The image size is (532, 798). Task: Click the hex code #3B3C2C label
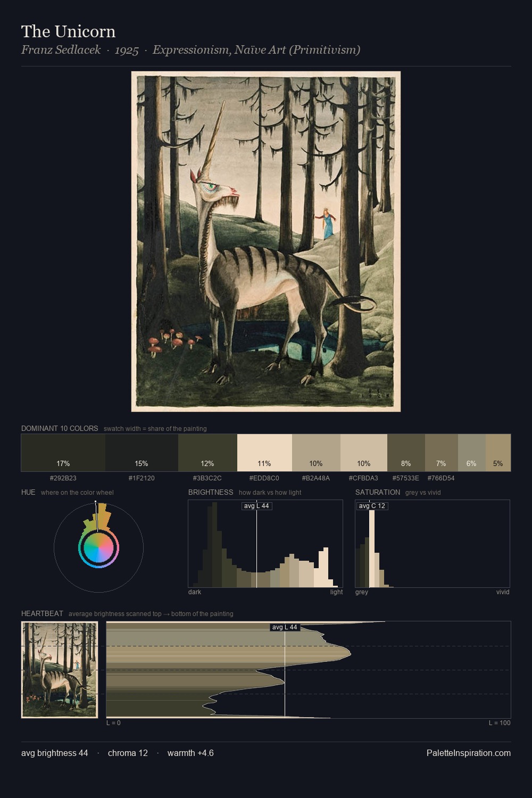[207, 478]
